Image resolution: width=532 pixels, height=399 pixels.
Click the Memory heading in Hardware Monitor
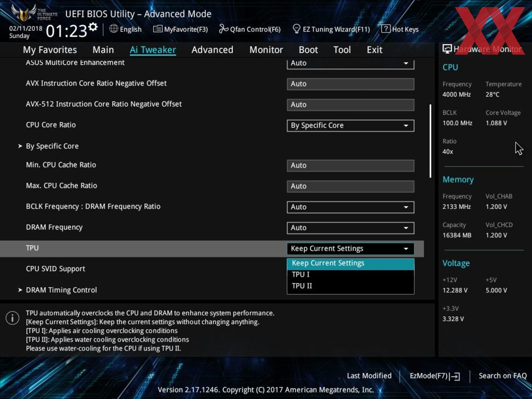pos(458,180)
